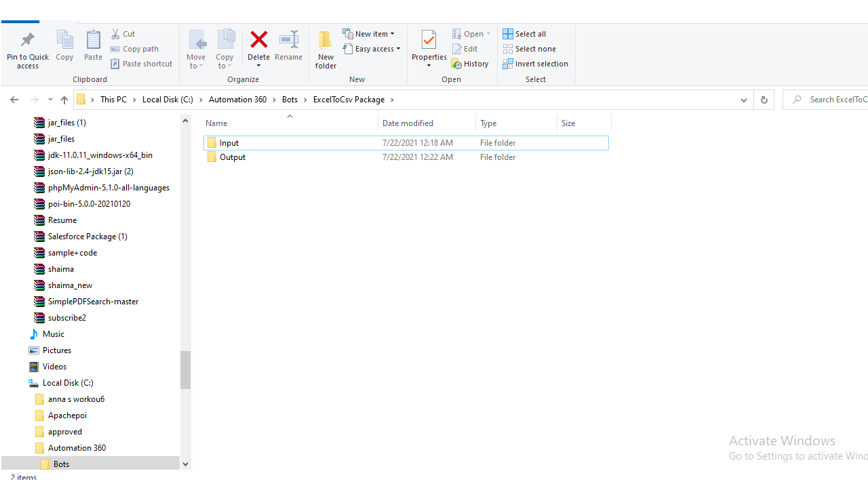This screenshot has width=868, height=488.
Task: Click Select all in ribbon
Action: (524, 34)
